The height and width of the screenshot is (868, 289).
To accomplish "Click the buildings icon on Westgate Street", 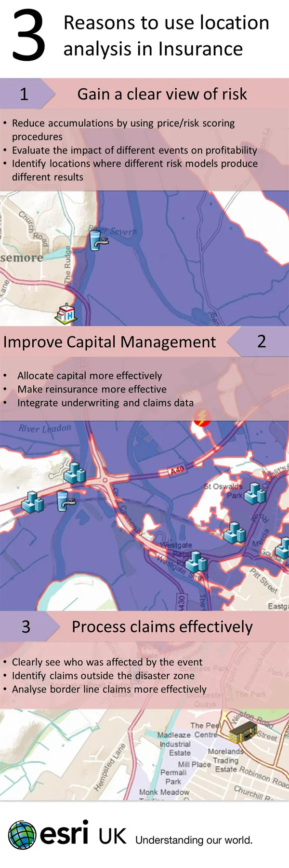I will (197, 562).
